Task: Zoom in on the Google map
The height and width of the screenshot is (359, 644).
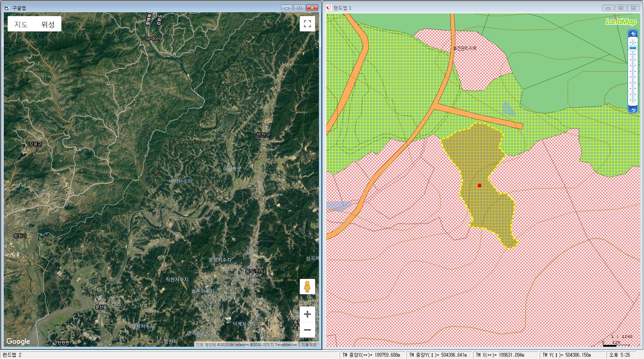Action: [x=307, y=314]
